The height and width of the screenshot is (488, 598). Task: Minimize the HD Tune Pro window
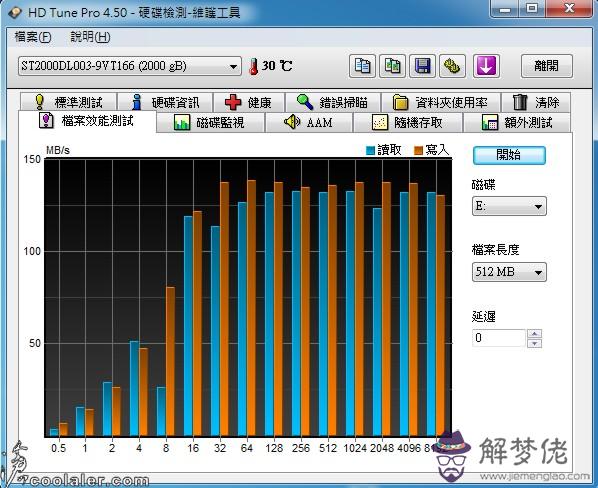(x=504, y=9)
